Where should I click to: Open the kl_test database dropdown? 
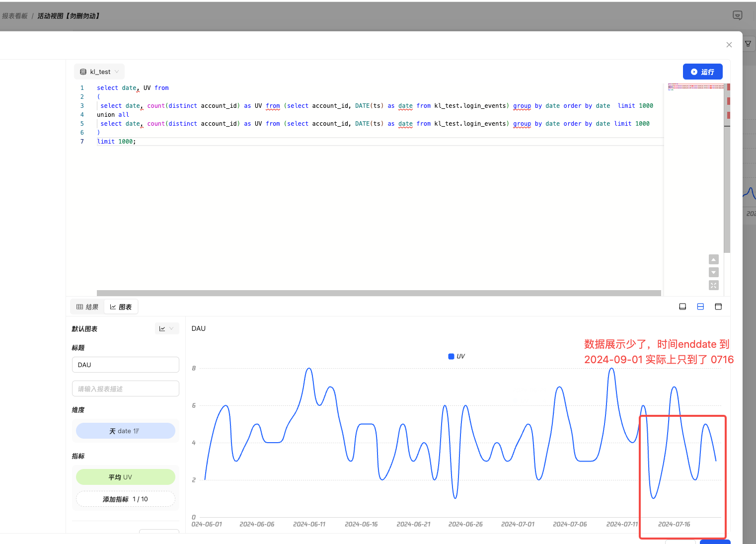point(99,72)
